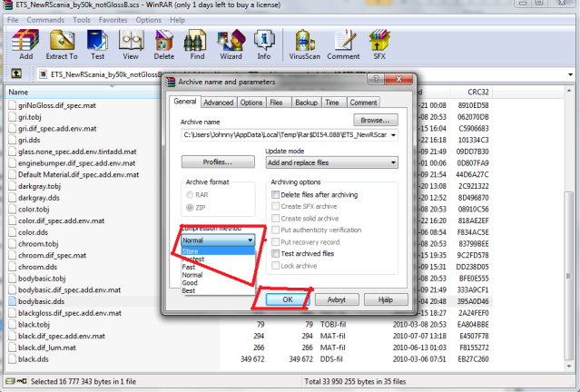
Task: Start the VirusScan tool
Action: pos(304,44)
